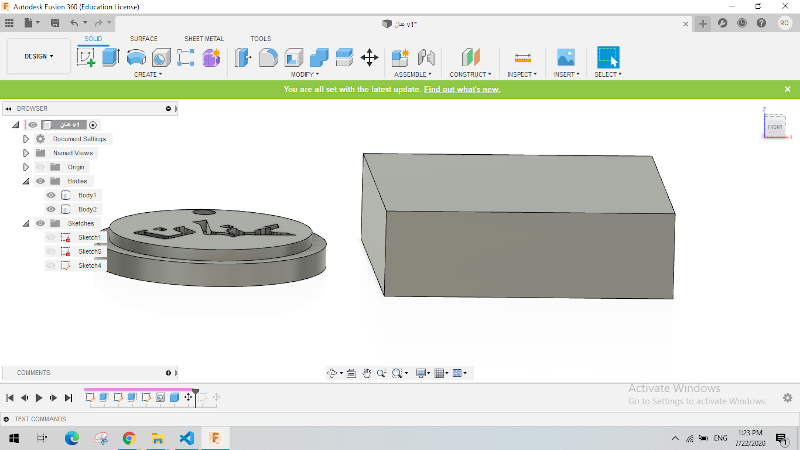Open the Rectangular Pattern tool

point(186,57)
